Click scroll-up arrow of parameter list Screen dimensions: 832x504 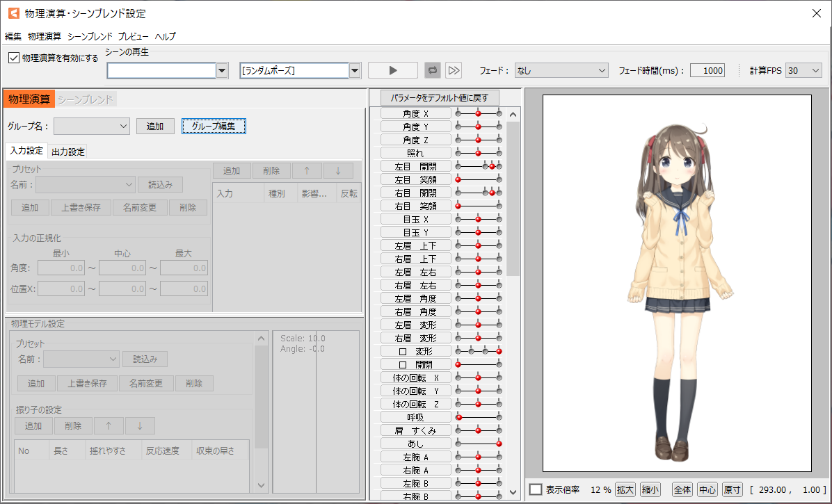(x=513, y=114)
